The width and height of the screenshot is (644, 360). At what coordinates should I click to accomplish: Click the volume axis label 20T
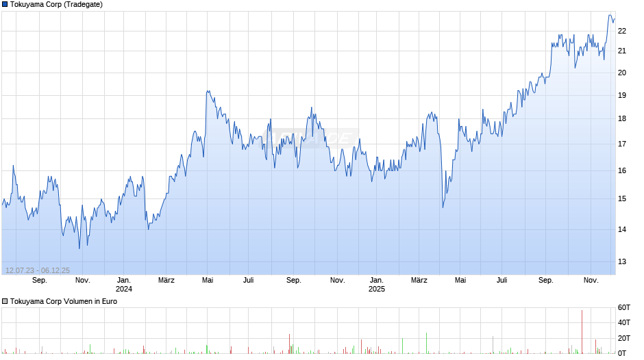(624, 338)
